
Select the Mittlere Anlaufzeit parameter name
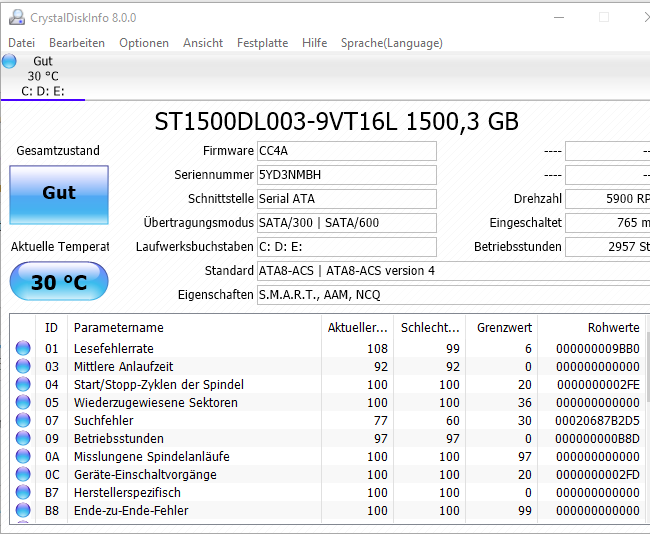click(x=124, y=367)
